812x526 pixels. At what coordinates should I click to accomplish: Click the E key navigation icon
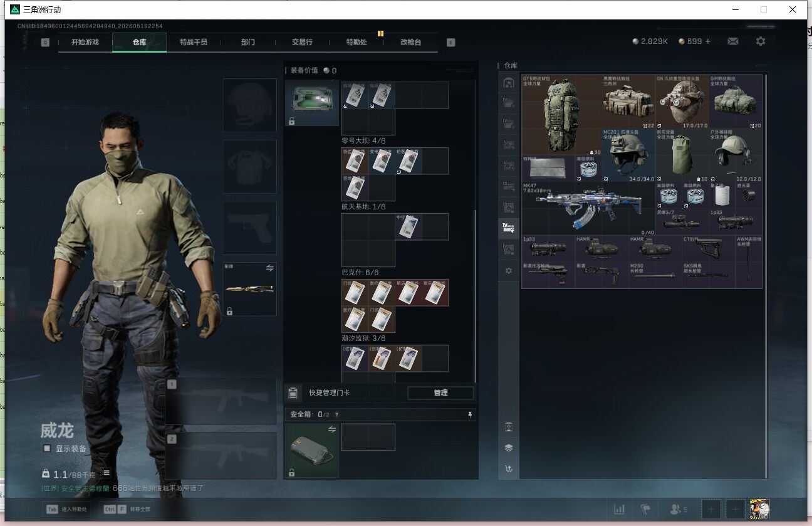450,43
